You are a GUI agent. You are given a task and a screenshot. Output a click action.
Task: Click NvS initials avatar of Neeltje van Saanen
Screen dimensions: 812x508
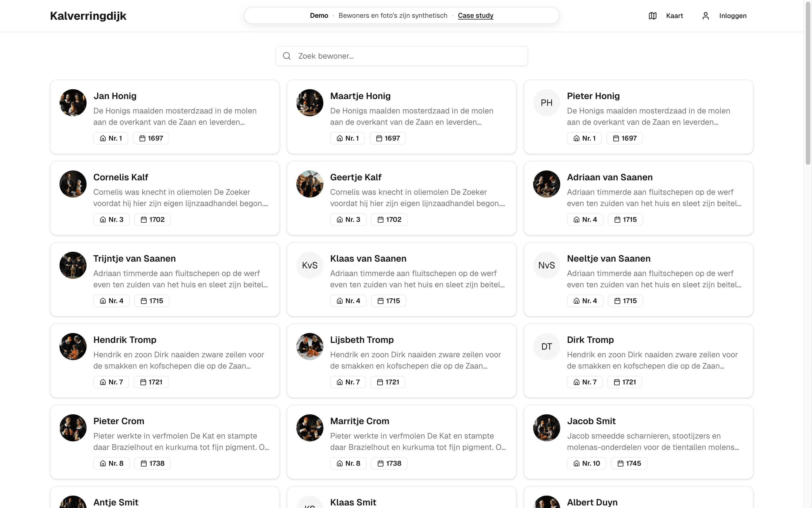tap(547, 265)
